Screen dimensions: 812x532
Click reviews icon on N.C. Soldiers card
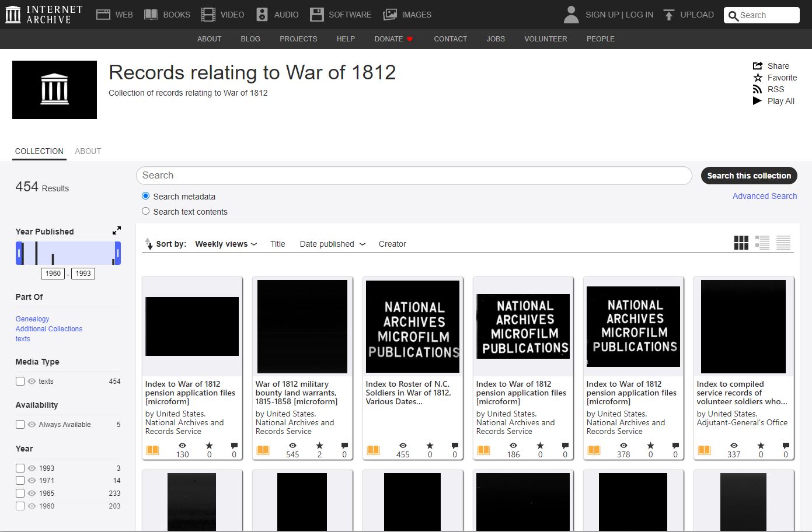pyautogui.click(x=455, y=446)
